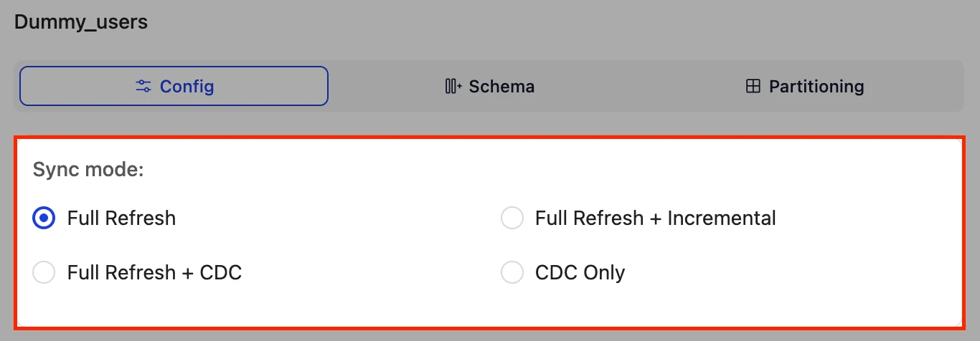The image size is (980, 341).
Task: Click the columns icon on Schema tab
Action: click(453, 87)
